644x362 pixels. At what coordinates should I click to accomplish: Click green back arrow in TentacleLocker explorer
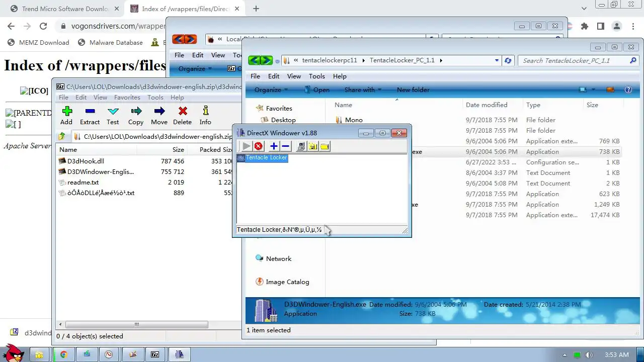tap(254, 60)
